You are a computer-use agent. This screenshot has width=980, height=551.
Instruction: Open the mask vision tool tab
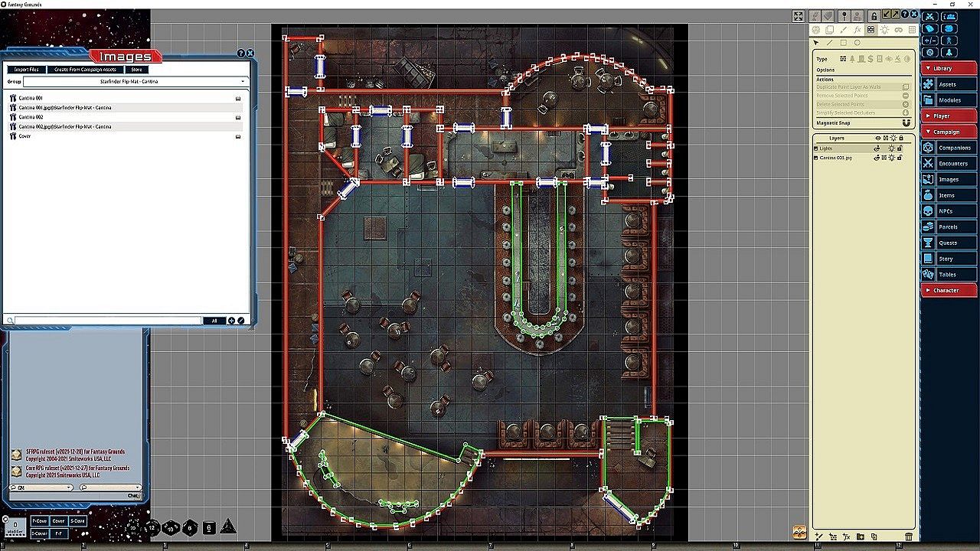click(899, 30)
